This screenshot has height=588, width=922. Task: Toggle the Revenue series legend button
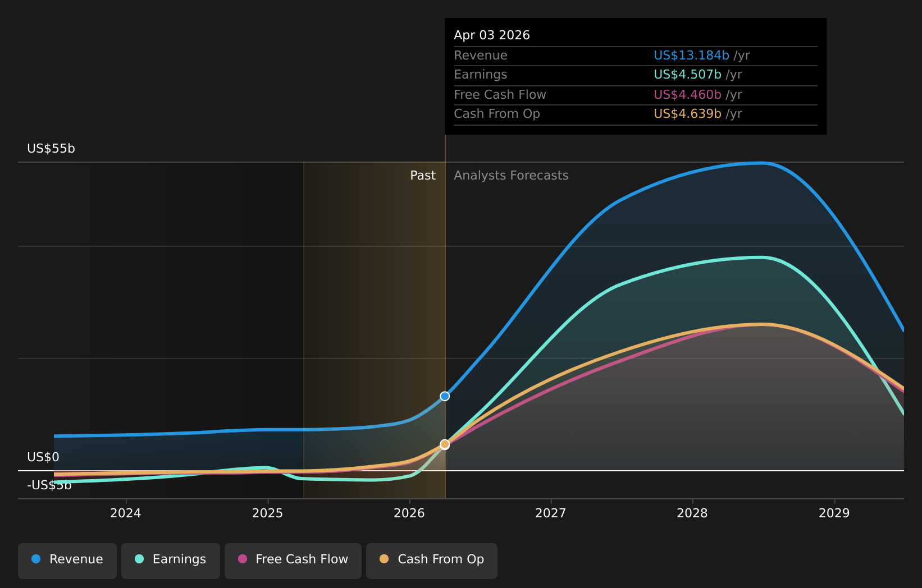[x=67, y=561]
